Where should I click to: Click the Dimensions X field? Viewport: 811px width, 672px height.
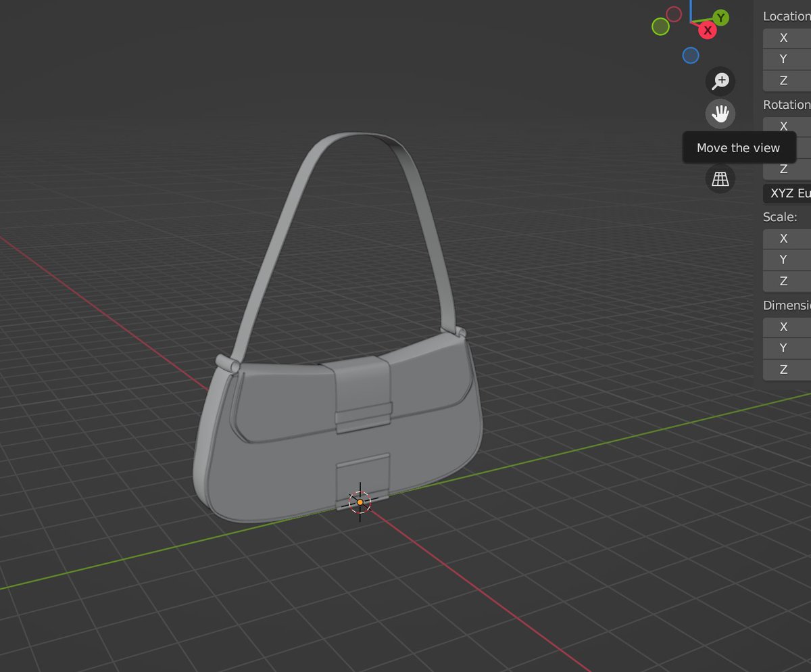(787, 327)
